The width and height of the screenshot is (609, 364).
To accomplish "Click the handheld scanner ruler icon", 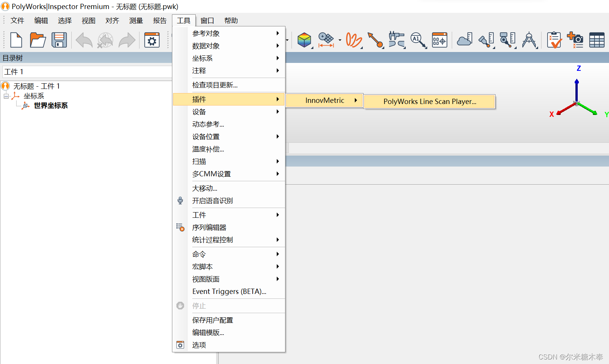I will tap(486, 40).
